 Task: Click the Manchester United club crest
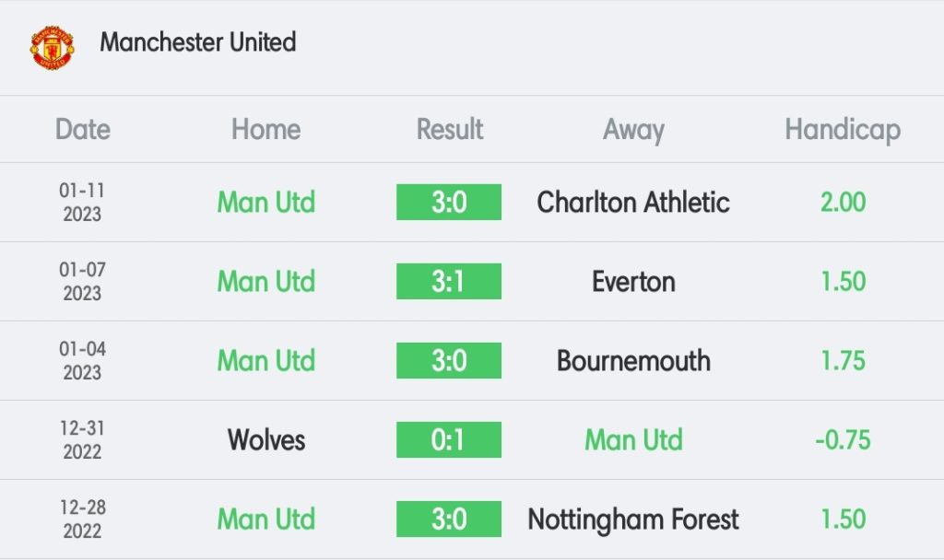53,48
